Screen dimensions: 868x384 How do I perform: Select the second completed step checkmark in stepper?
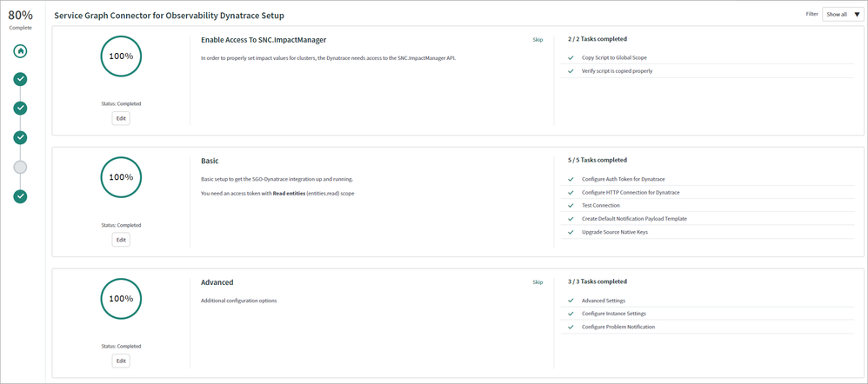[x=21, y=108]
